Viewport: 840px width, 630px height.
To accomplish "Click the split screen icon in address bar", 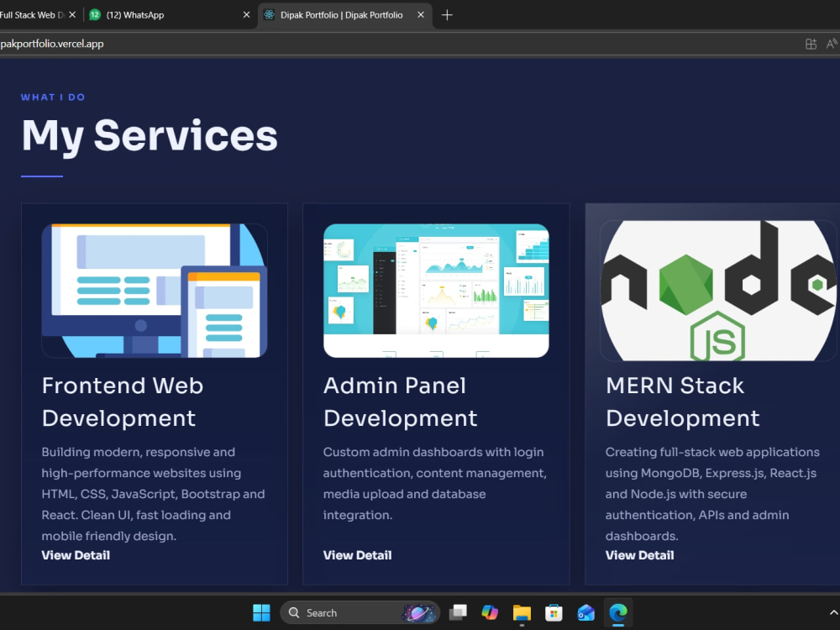I will (x=811, y=44).
